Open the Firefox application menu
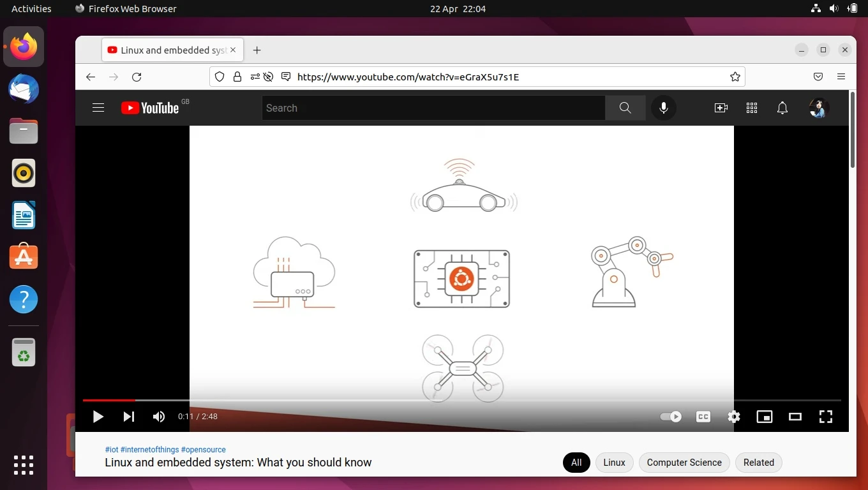Viewport: 868px width, 490px height. pos(841,77)
